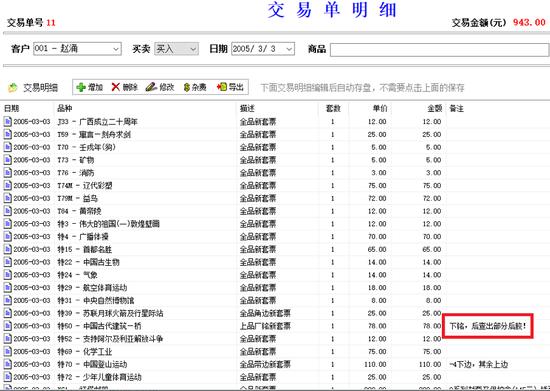Click document icon for 特70 中国登山运动 row

pyautogui.click(x=7, y=364)
